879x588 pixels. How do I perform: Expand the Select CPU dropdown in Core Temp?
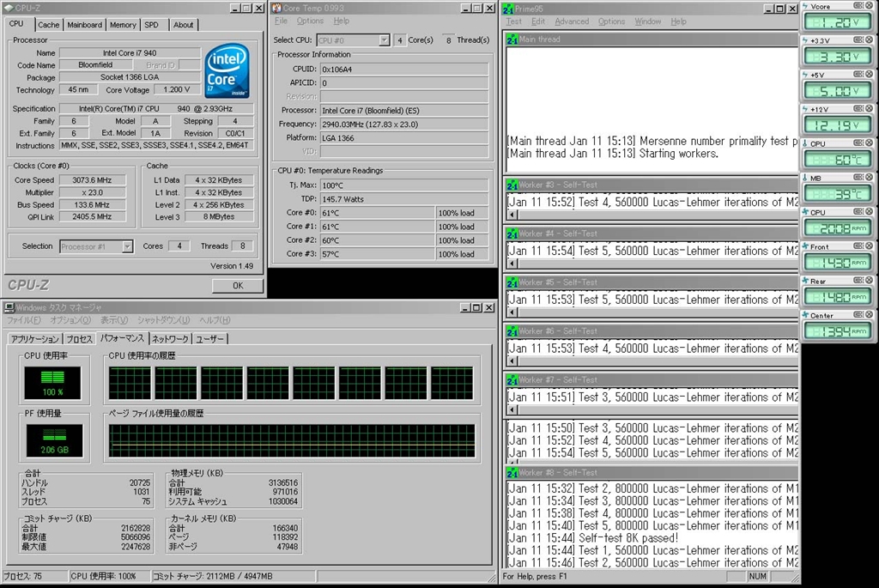384,40
